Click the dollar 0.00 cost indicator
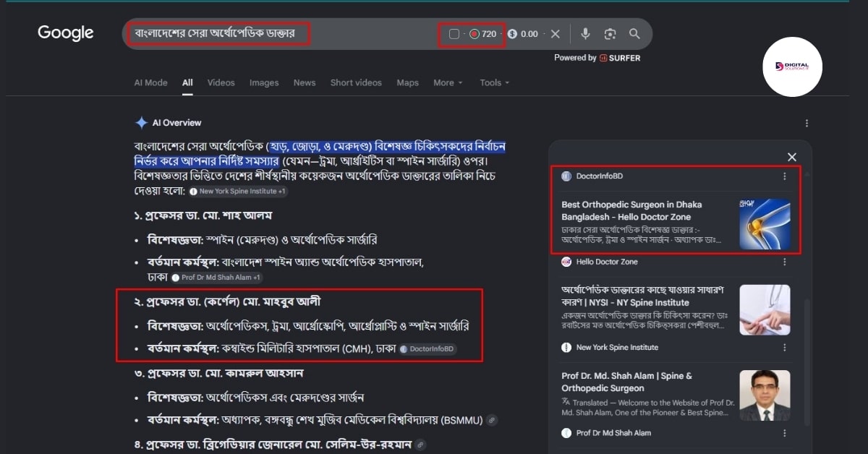The height and width of the screenshot is (454, 868). (523, 34)
